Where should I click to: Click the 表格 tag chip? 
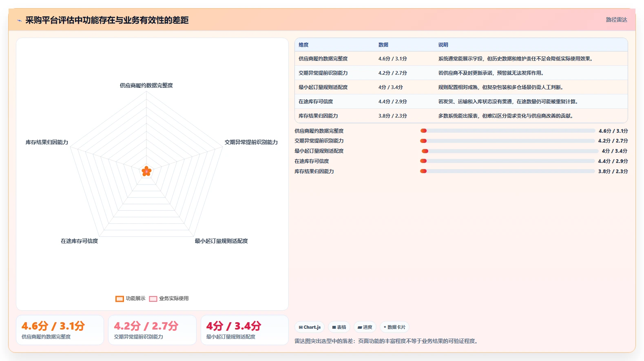coord(339,327)
